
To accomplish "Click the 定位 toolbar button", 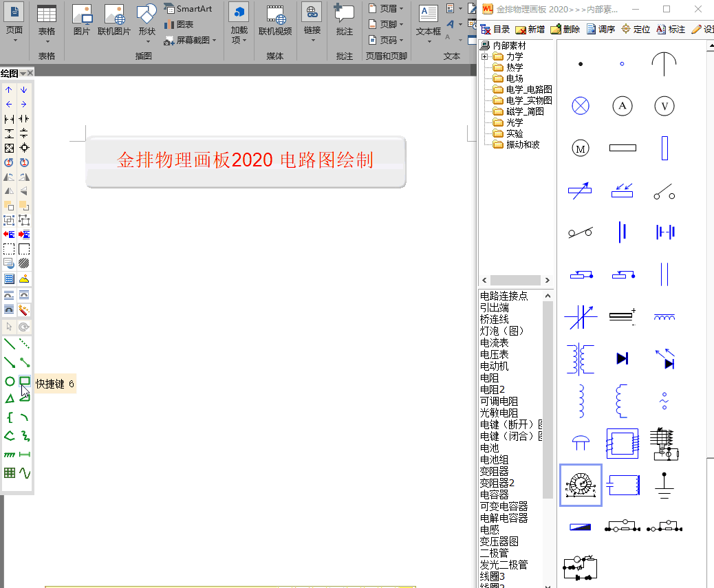I will 636,30.
